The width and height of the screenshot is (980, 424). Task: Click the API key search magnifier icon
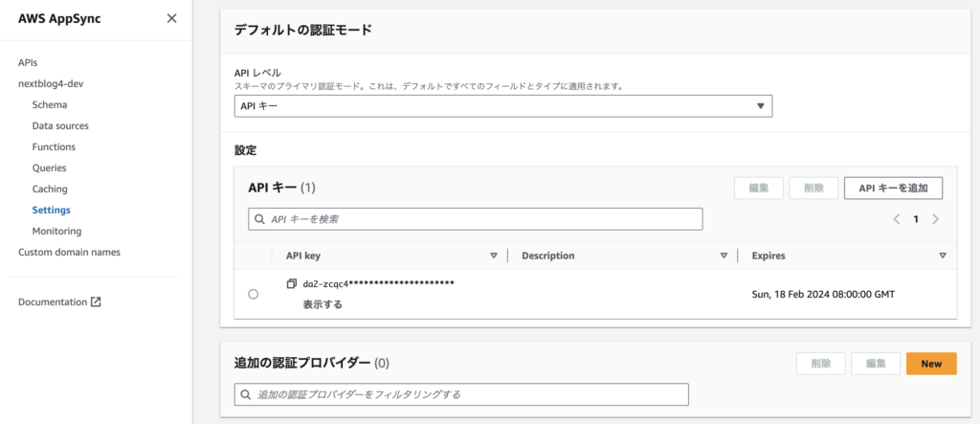[x=259, y=219]
